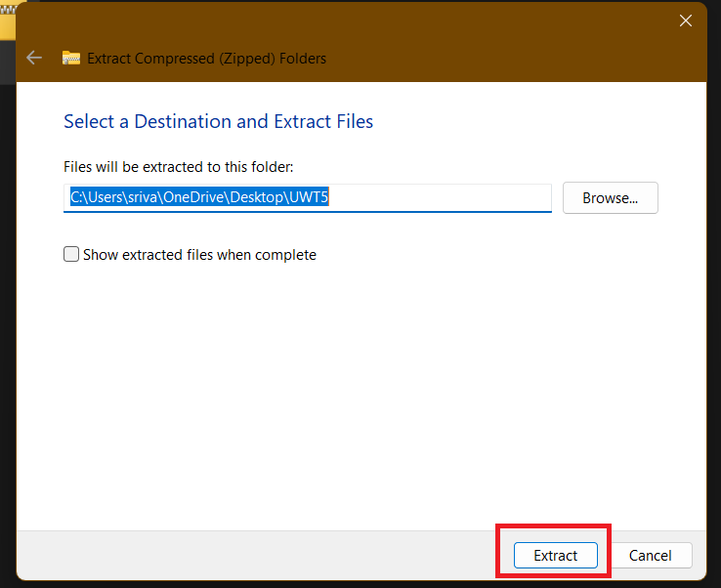Click the 'Show extracted files when complete' label

199,254
